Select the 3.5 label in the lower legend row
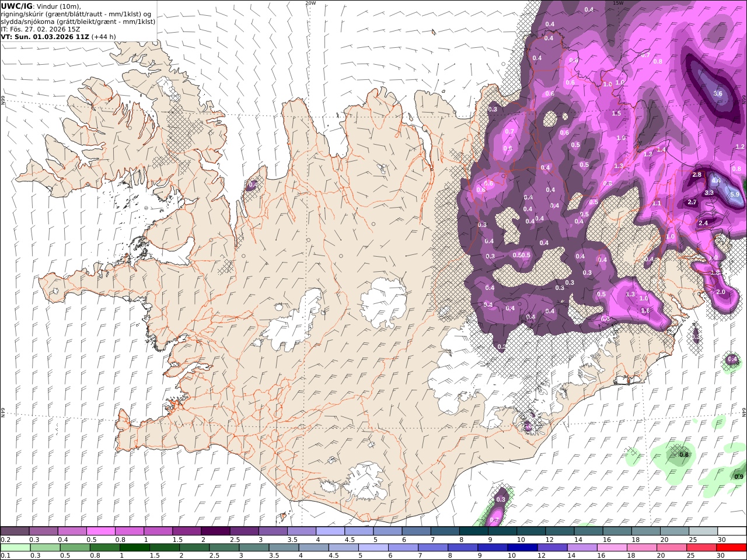The width and height of the screenshot is (747, 560). click(x=274, y=556)
